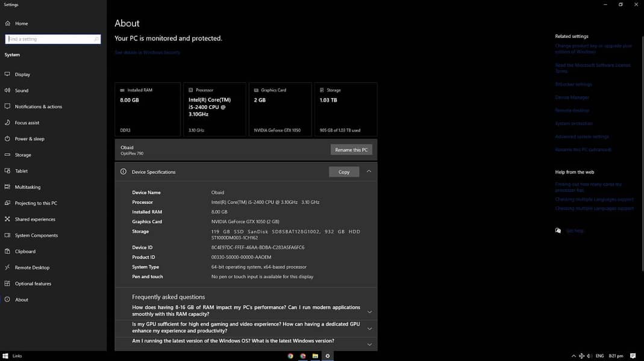Copy the device specifications

(x=344, y=172)
